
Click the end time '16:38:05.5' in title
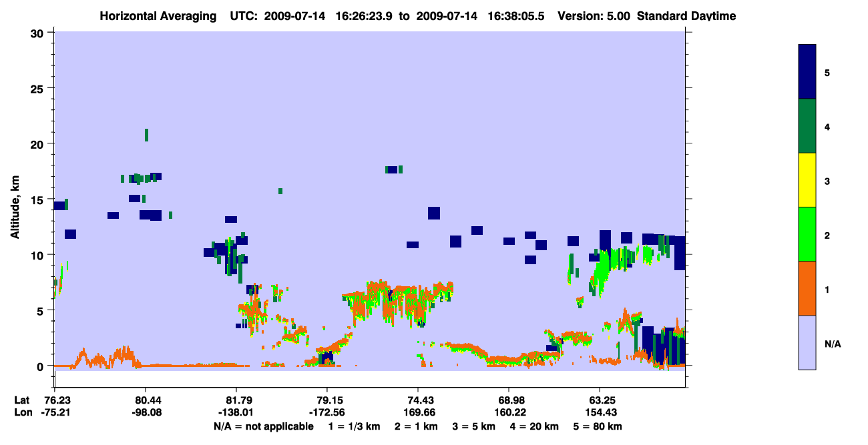coord(515,15)
